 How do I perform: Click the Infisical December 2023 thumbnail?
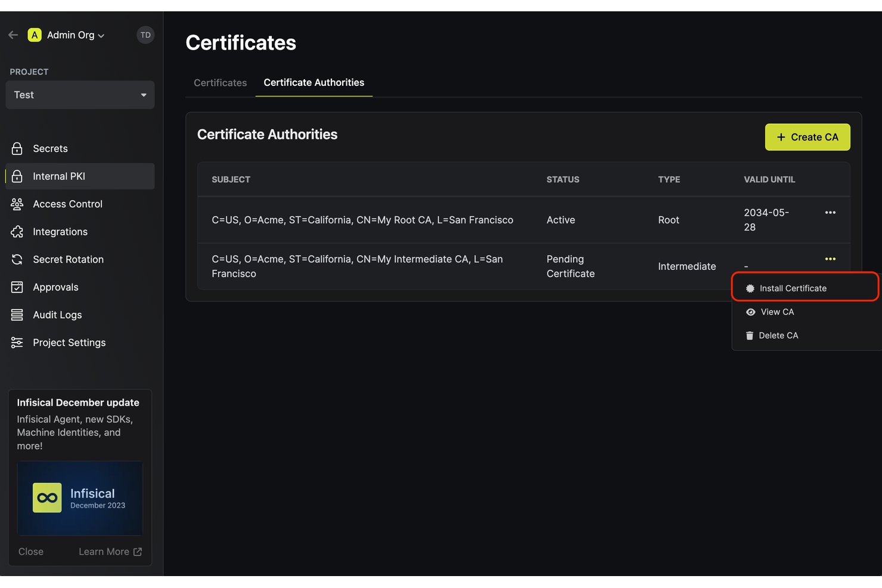click(x=80, y=498)
